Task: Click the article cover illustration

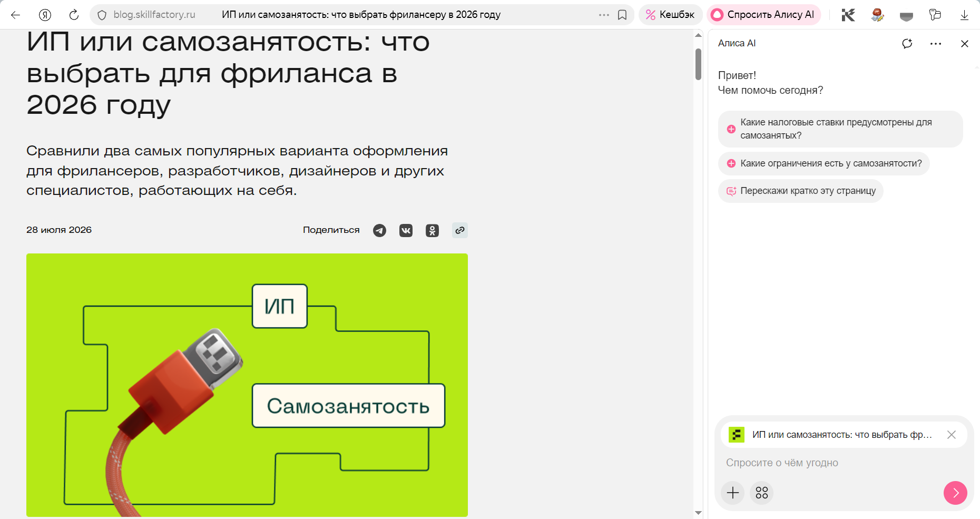Action: [247, 385]
